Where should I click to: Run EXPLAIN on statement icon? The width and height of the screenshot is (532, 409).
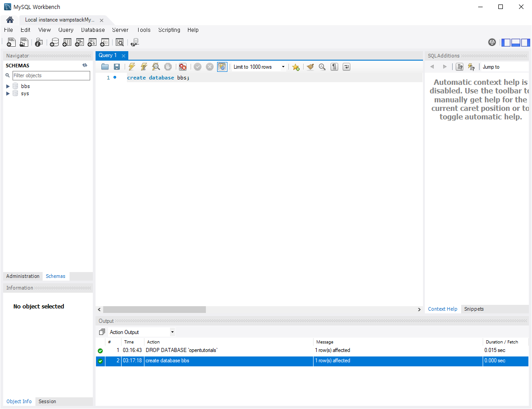click(x=156, y=67)
